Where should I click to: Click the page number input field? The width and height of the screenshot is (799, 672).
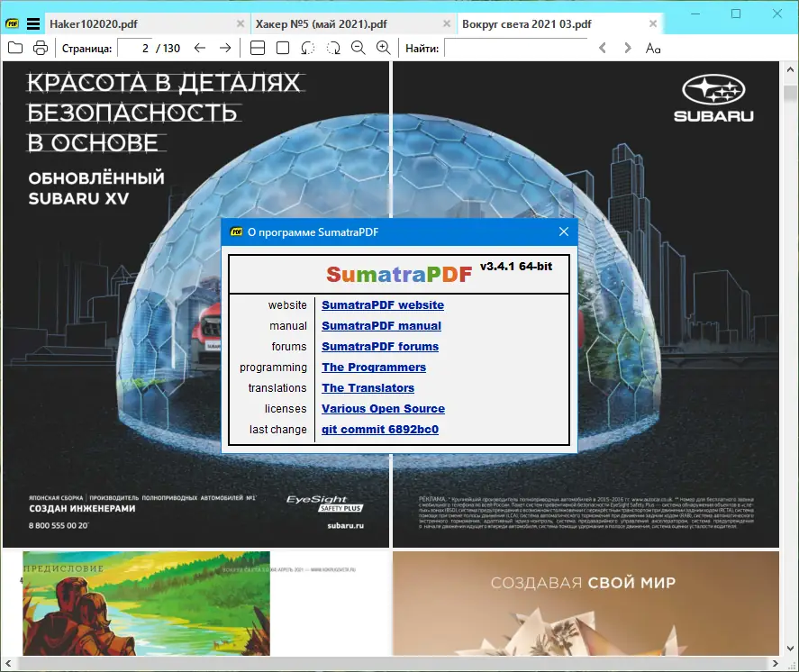[x=134, y=48]
